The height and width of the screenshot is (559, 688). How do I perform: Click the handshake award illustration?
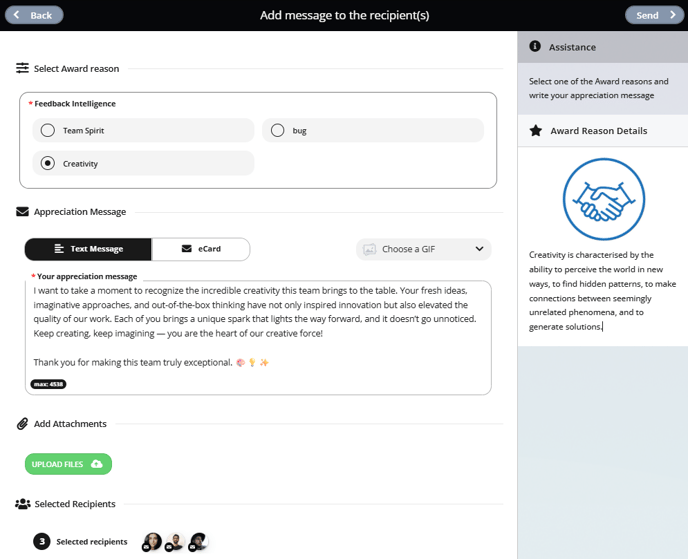[x=604, y=199]
